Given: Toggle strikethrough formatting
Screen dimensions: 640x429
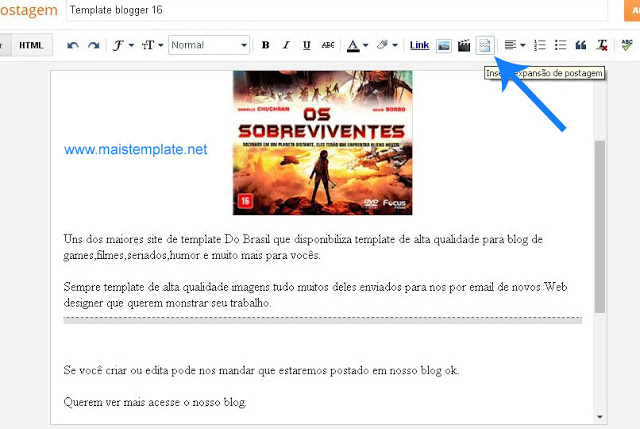Looking at the screenshot, I should 328,45.
